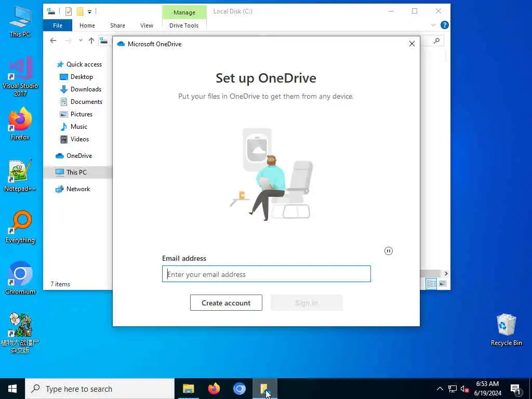The height and width of the screenshot is (399, 532).
Task: Click the muted volume tray icon
Action: [x=464, y=389]
